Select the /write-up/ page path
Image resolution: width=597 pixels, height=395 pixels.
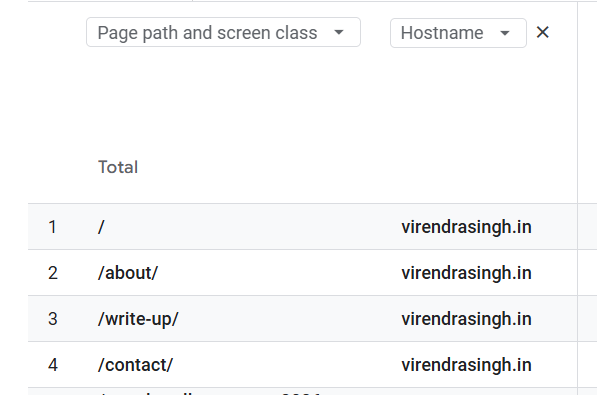[138, 319]
